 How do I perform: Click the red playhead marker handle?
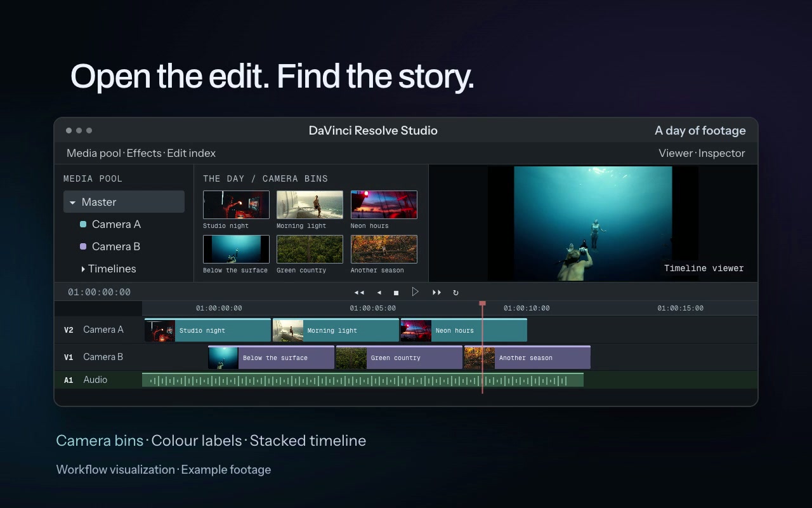tap(482, 304)
